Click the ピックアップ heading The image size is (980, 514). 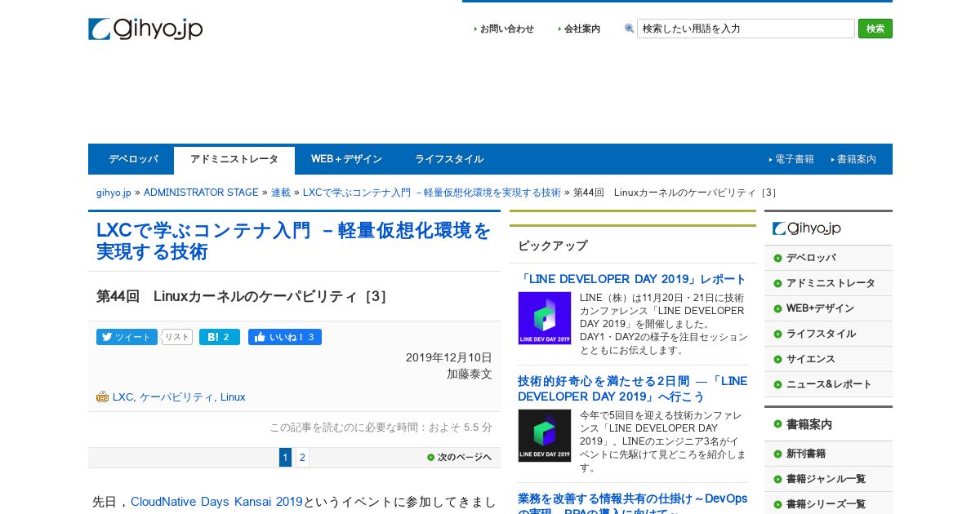click(x=552, y=246)
